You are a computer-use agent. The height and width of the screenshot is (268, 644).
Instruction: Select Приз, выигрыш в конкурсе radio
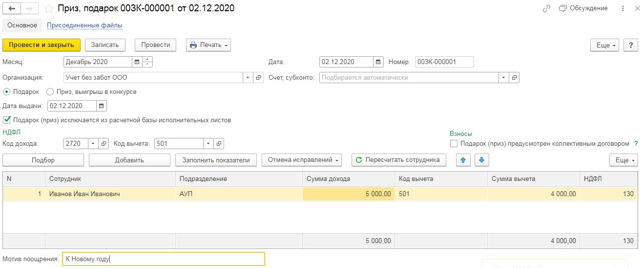pyautogui.click(x=50, y=91)
